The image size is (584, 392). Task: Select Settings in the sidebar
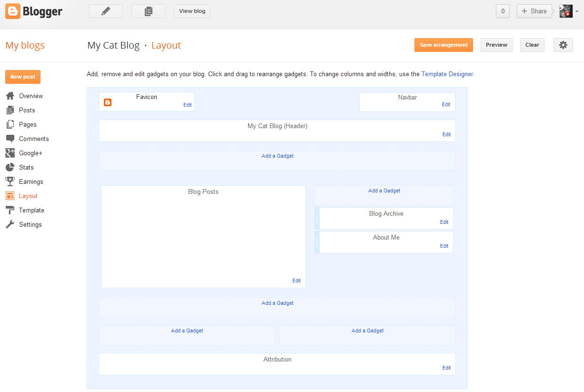tap(30, 224)
